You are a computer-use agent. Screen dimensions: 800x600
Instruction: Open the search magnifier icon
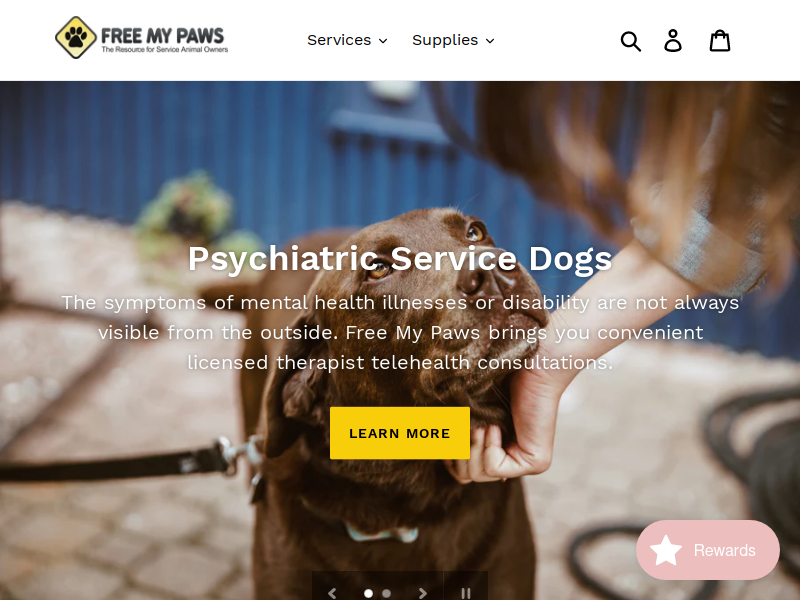tap(631, 41)
